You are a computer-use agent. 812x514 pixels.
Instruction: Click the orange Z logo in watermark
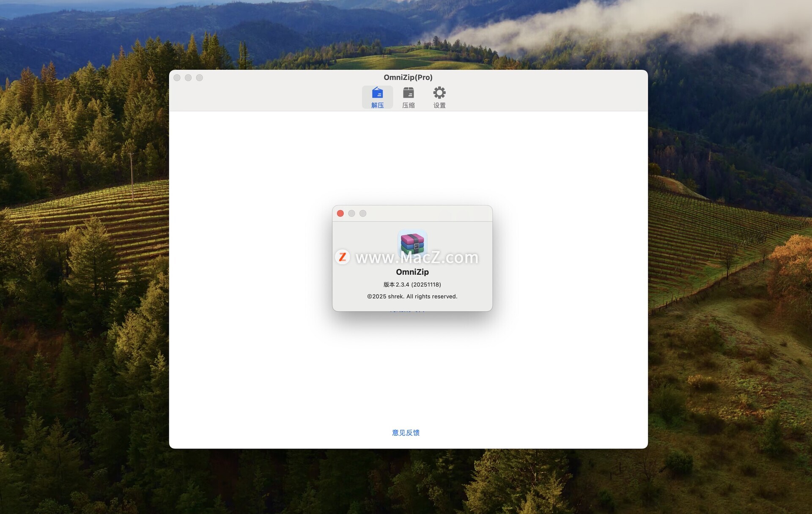pos(343,257)
